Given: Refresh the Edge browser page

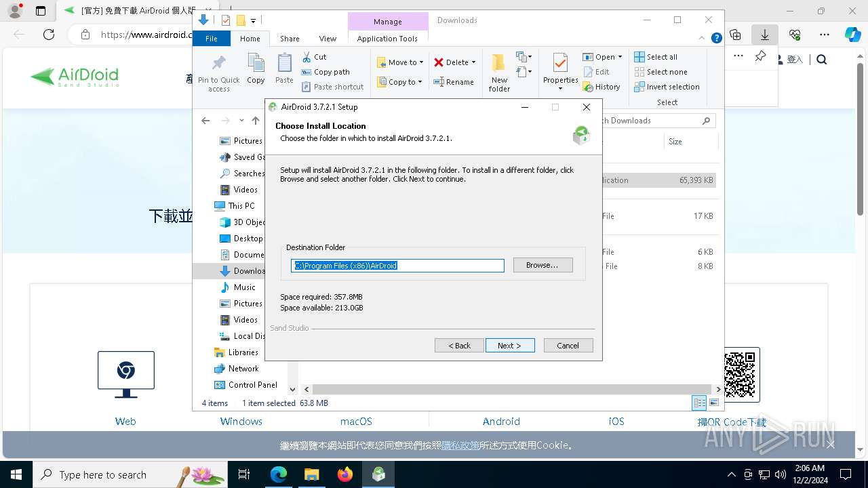Looking at the screenshot, I should click(x=49, y=35).
